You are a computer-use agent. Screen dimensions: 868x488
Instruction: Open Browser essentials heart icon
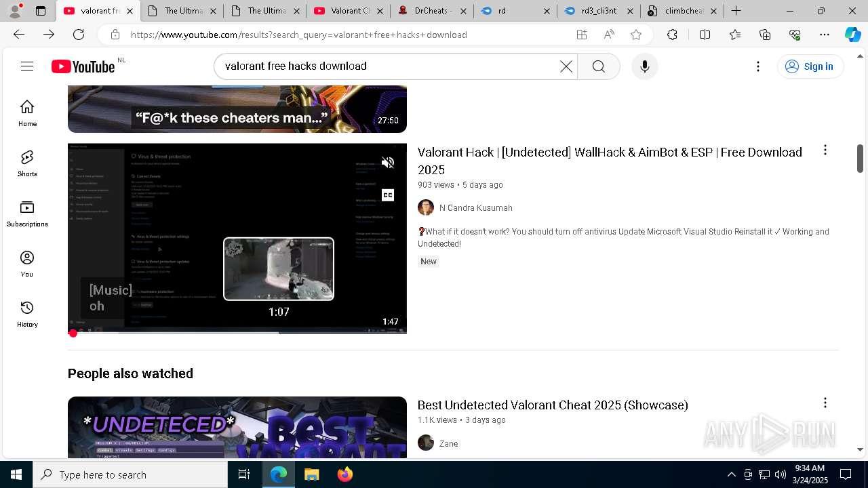[x=795, y=35]
